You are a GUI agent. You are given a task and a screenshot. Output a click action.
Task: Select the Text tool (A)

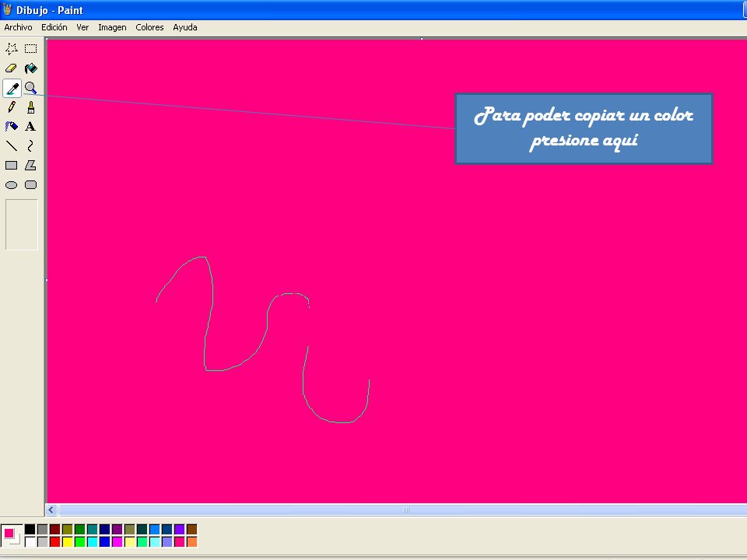tap(31, 126)
